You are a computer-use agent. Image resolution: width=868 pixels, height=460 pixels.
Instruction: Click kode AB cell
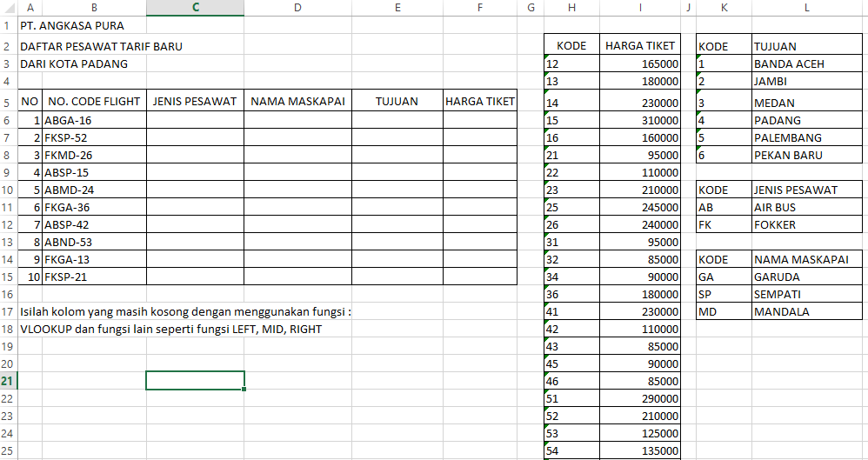coord(724,207)
